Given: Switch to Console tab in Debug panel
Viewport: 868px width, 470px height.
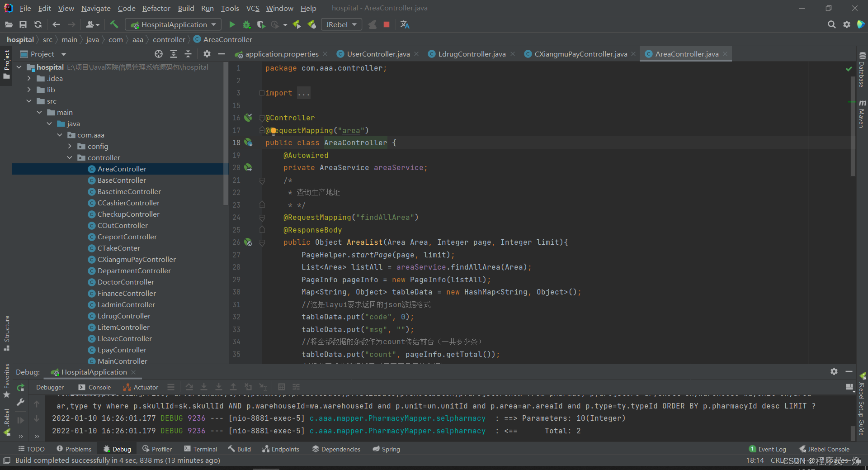Looking at the screenshot, I should point(94,387).
